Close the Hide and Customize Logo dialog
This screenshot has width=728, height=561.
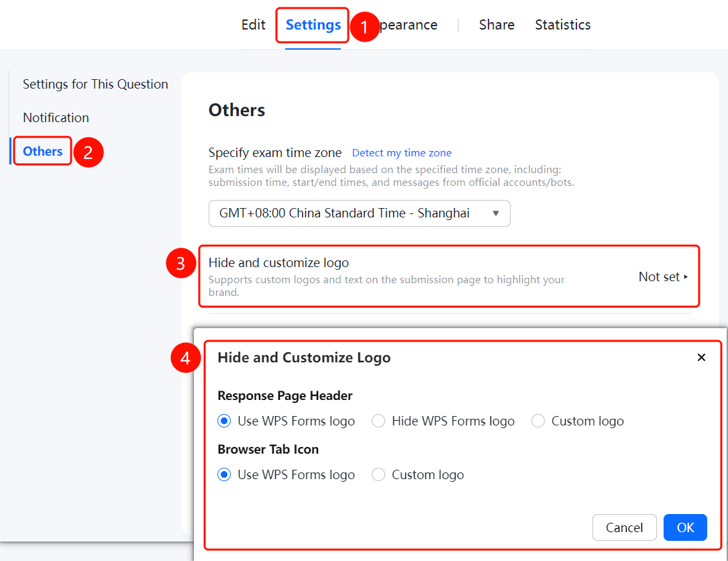pos(701,357)
